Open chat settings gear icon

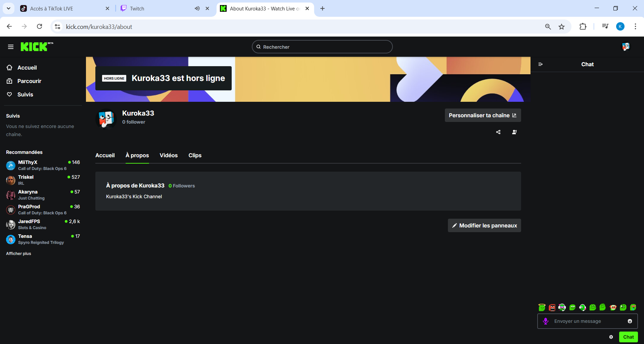point(611,337)
